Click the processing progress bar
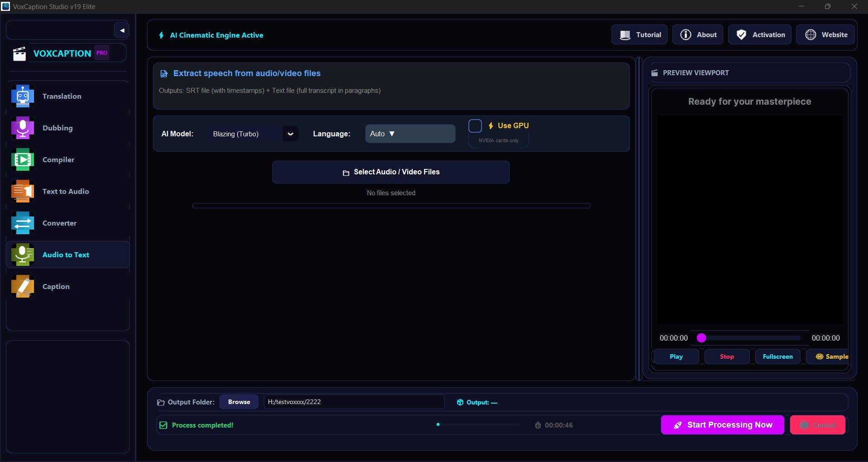Viewport: 868px width, 462px height. tap(478, 424)
